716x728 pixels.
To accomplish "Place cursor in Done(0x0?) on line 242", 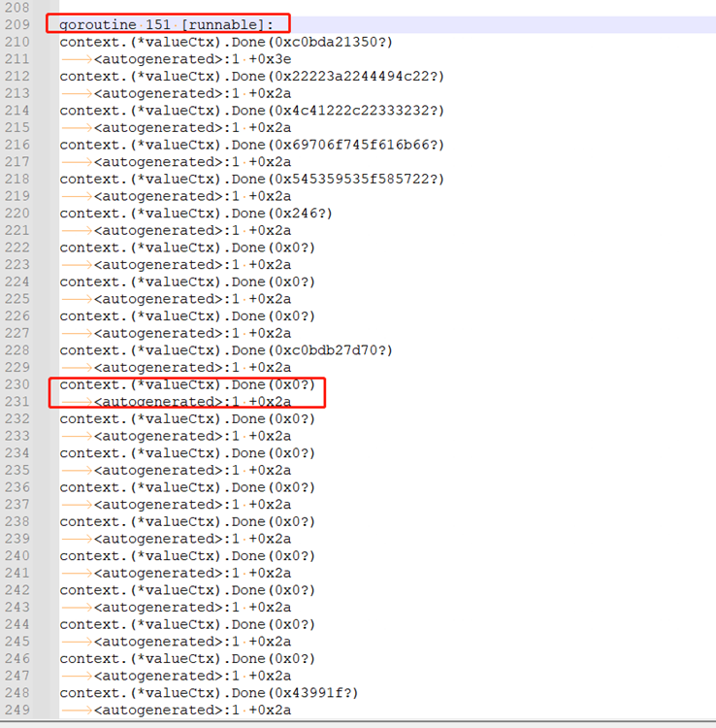I will [187, 590].
